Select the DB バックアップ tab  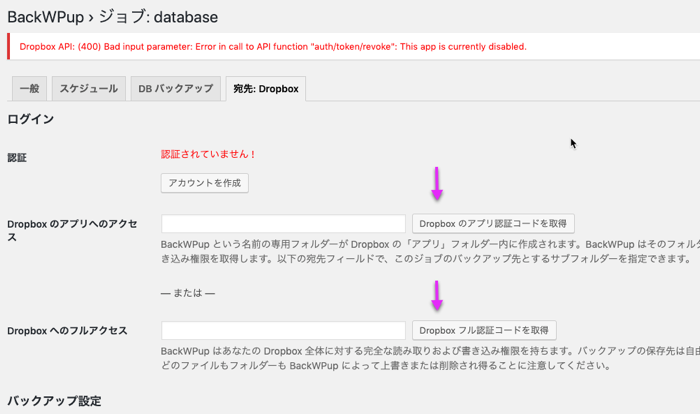click(x=176, y=88)
